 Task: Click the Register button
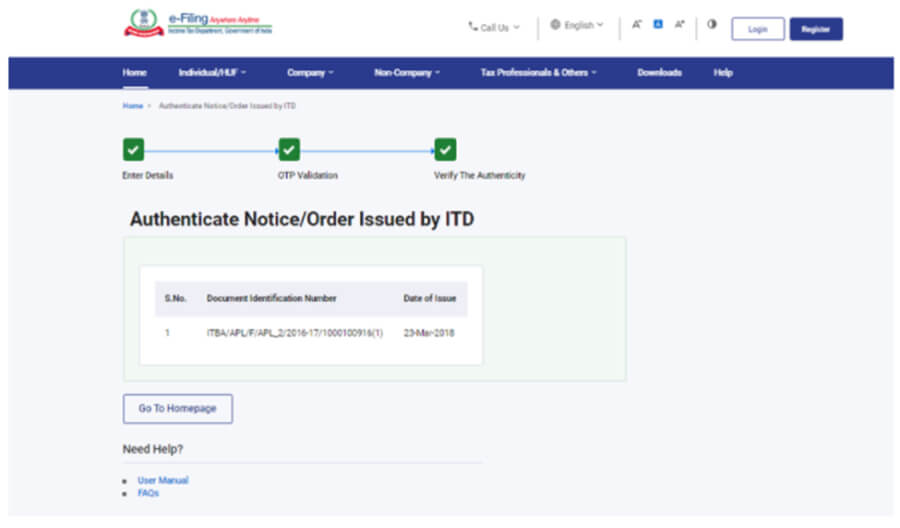point(816,29)
